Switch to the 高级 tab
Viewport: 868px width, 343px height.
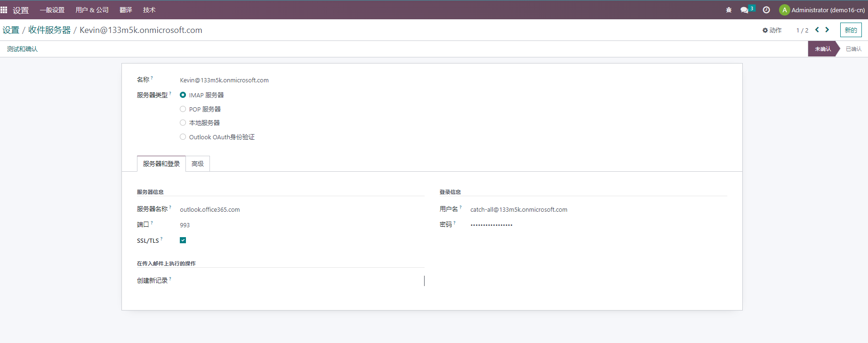pyautogui.click(x=198, y=164)
